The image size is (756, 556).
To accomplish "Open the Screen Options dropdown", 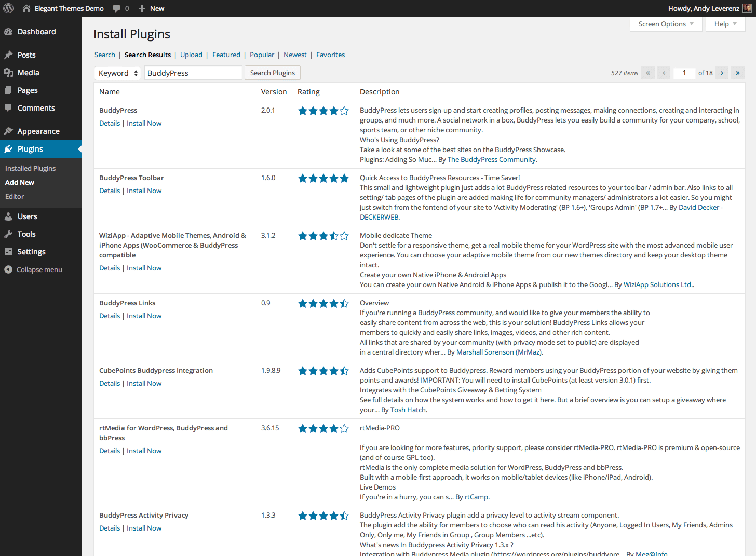I will (x=666, y=23).
